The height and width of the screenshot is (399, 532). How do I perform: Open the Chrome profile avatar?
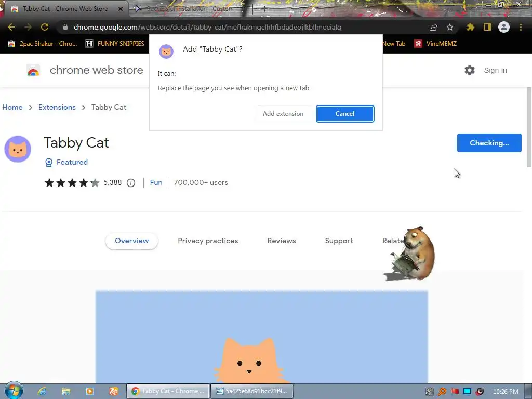click(504, 27)
